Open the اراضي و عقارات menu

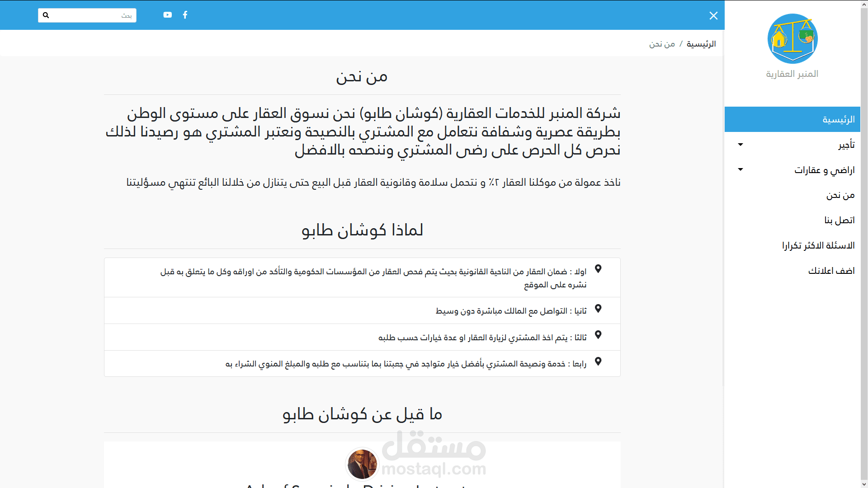coord(824,170)
